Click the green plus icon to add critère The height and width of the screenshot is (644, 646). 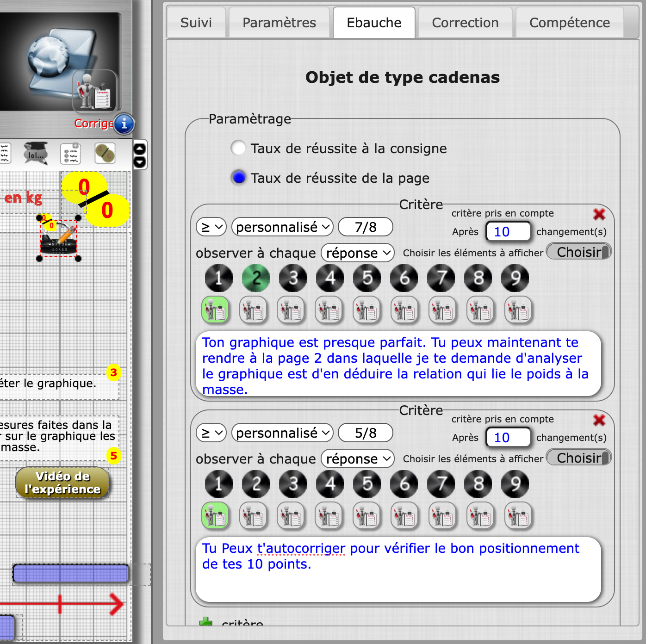(x=206, y=622)
